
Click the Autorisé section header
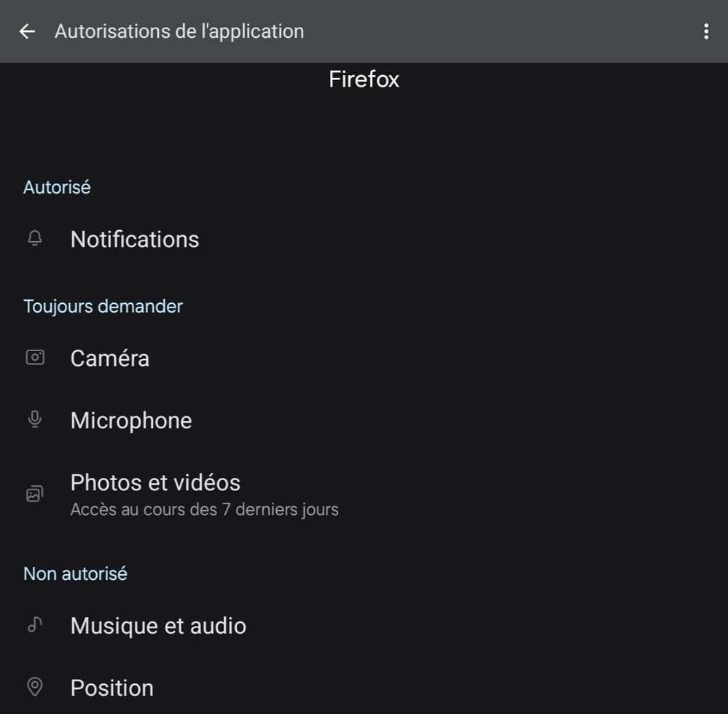pyautogui.click(x=57, y=187)
